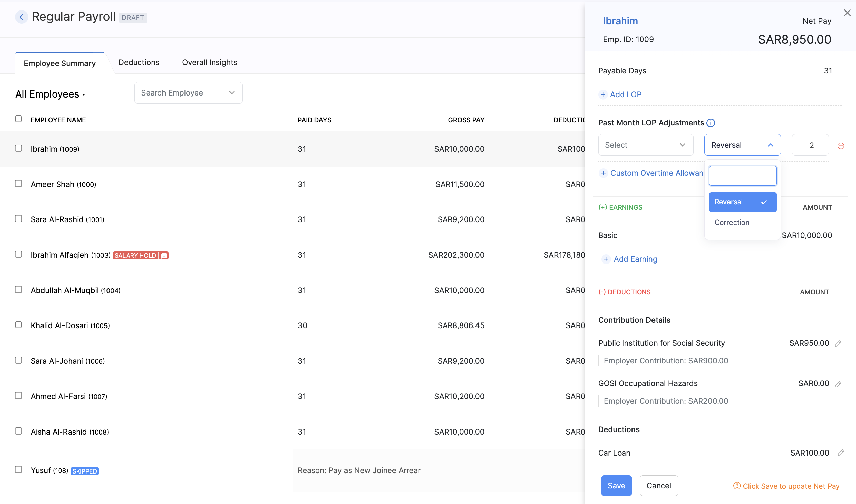Switch to the Deductions tab
This screenshot has width=856, height=504.
coord(139,62)
